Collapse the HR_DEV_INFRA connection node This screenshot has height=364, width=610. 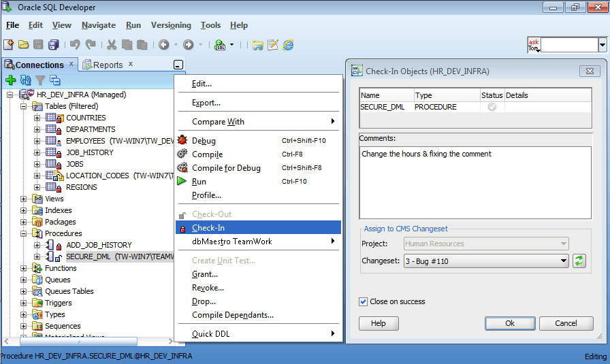click(10, 95)
